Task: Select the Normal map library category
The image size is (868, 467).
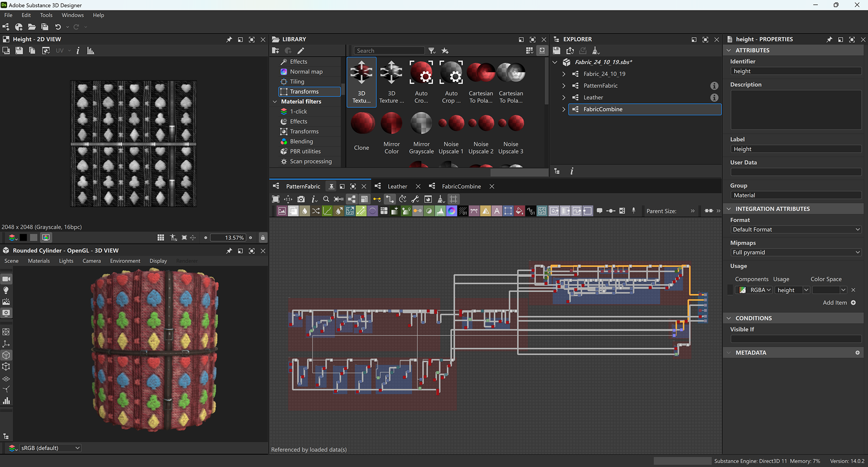Action: click(x=307, y=72)
